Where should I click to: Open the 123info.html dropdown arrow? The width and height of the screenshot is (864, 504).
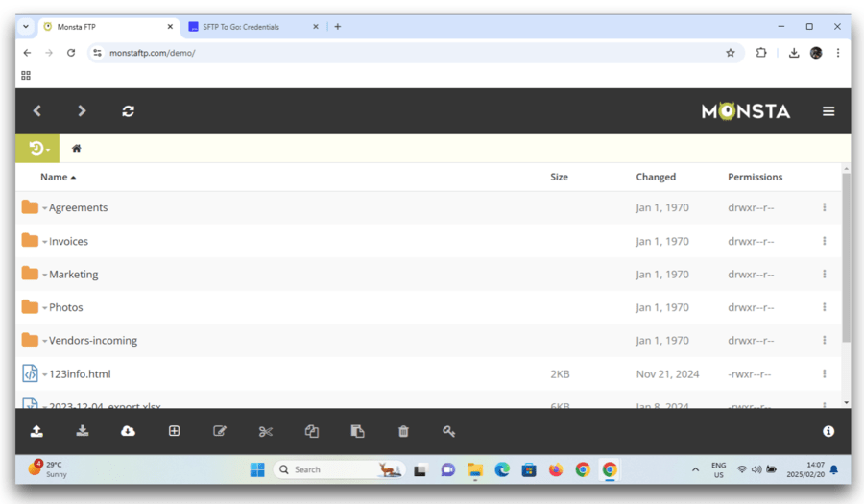click(44, 375)
